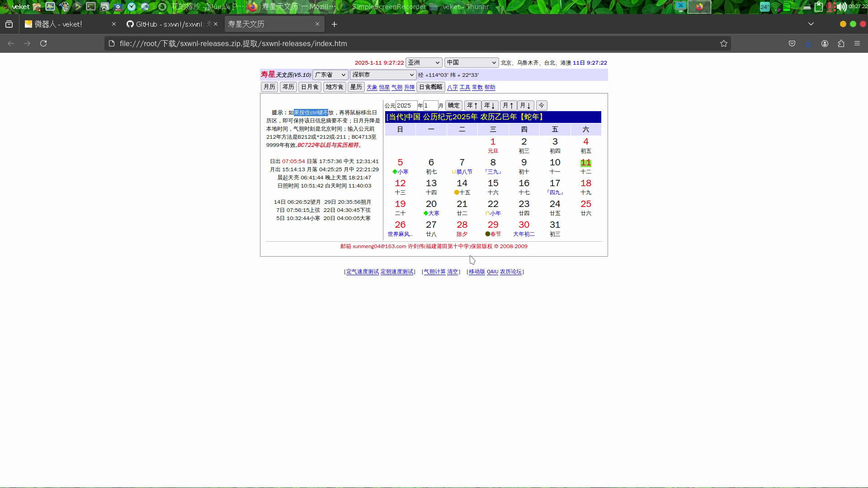Open a new browser tab with plus
The width and height of the screenshot is (868, 488).
coord(335,24)
